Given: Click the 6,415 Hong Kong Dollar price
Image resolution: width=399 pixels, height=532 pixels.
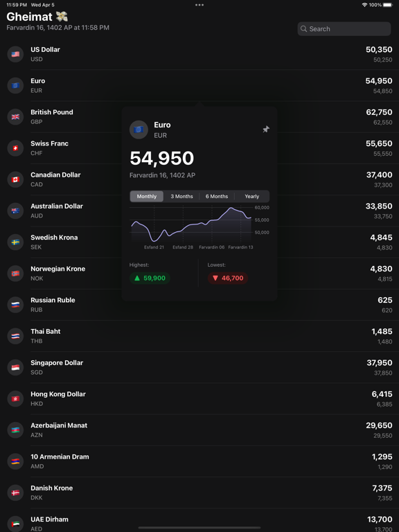Looking at the screenshot, I should (382, 394).
